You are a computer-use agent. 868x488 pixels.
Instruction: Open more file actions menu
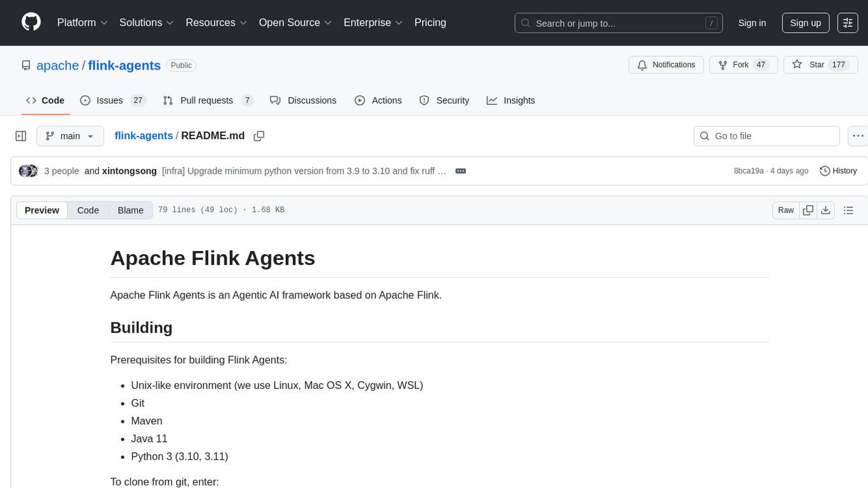(x=858, y=136)
